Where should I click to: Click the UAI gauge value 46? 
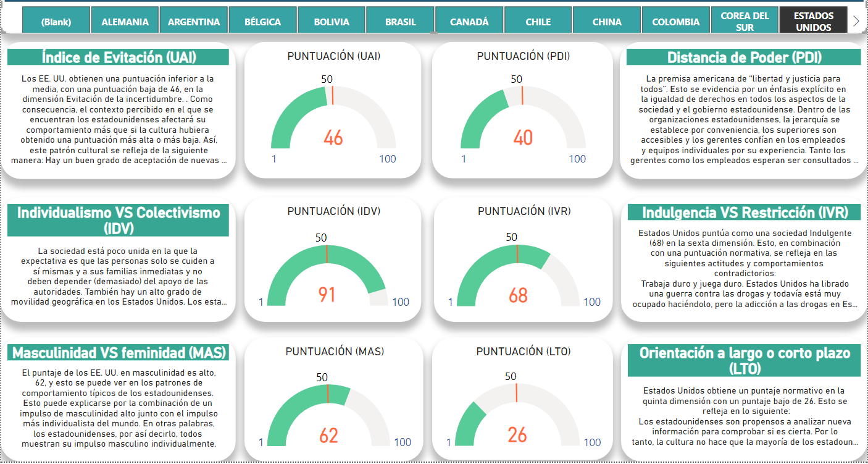[x=333, y=137]
